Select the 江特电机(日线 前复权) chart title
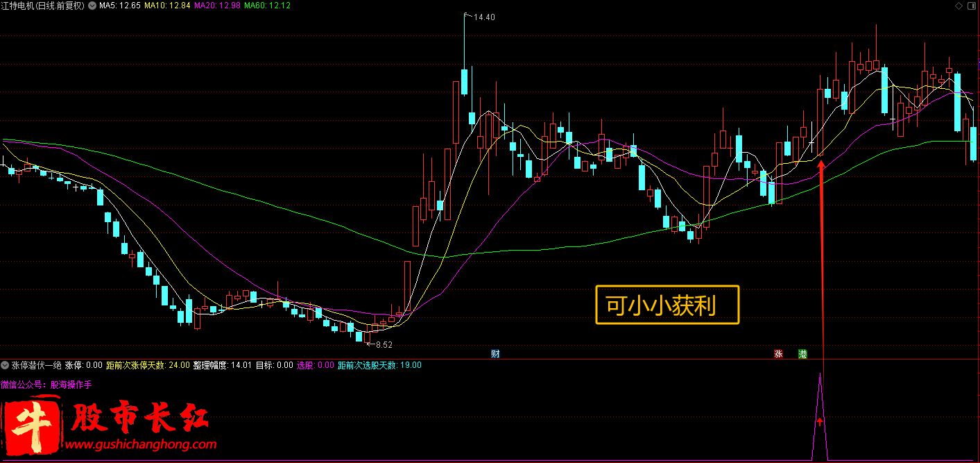980x463 pixels. 43,6
